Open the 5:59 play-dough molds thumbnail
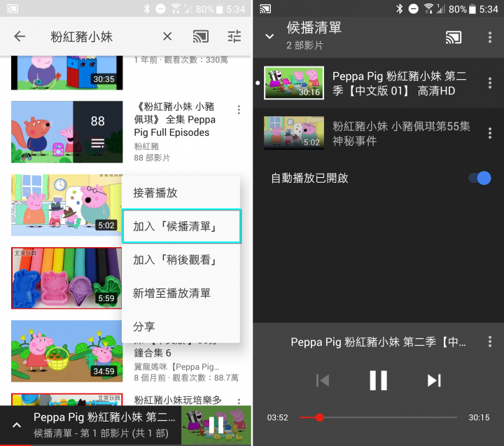The image size is (504, 446). pyautogui.click(x=66, y=278)
